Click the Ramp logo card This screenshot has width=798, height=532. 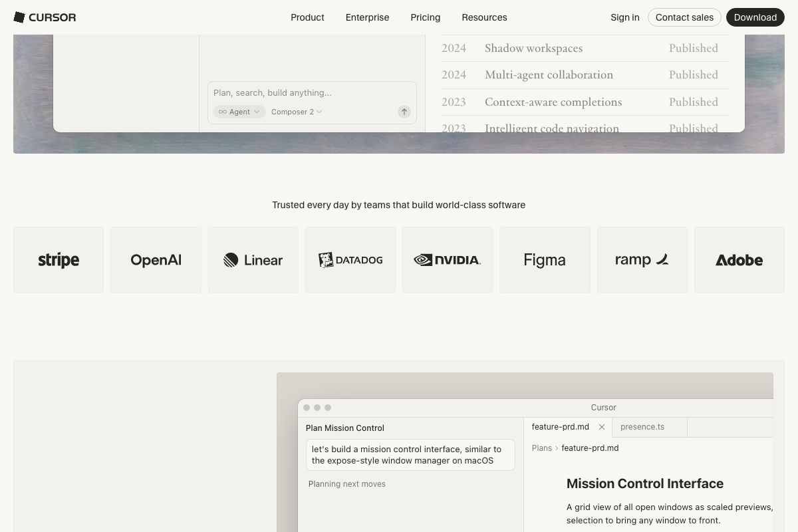[x=642, y=260]
